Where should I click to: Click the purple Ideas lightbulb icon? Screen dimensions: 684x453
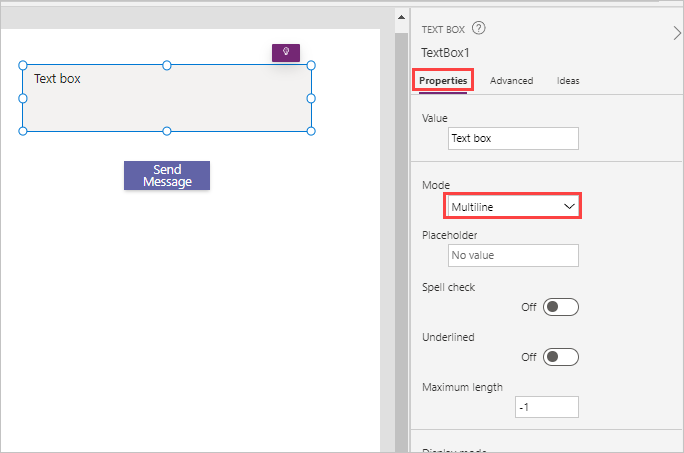(x=286, y=52)
